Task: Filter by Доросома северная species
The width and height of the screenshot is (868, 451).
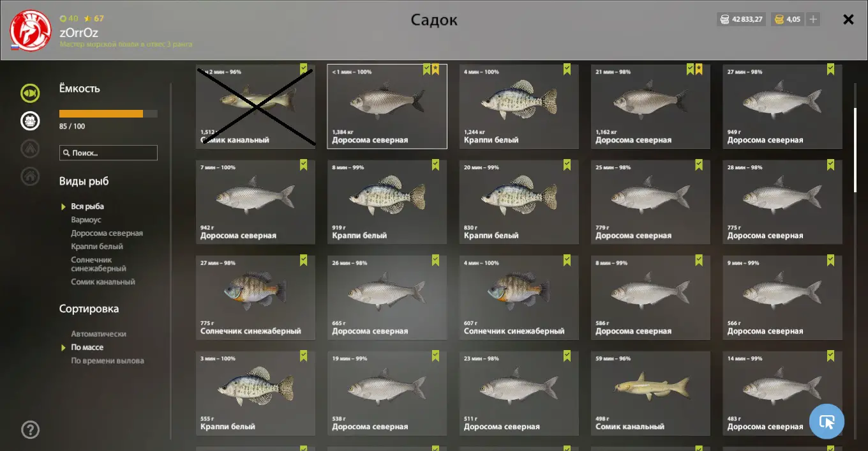Action: click(x=107, y=233)
